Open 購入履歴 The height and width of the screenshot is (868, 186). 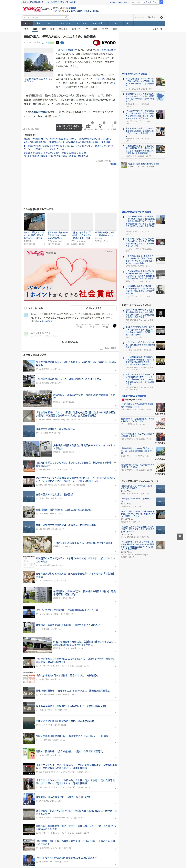(x=152, y=18)
